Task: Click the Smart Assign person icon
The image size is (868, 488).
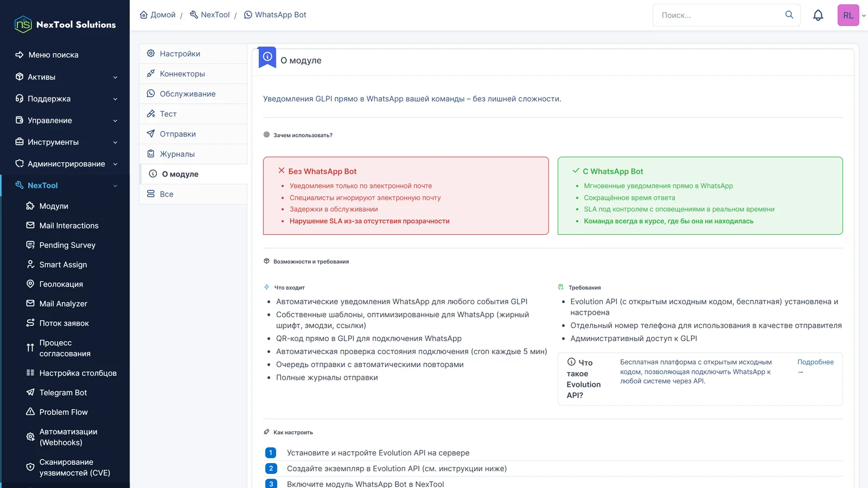Action: point(30,264)
